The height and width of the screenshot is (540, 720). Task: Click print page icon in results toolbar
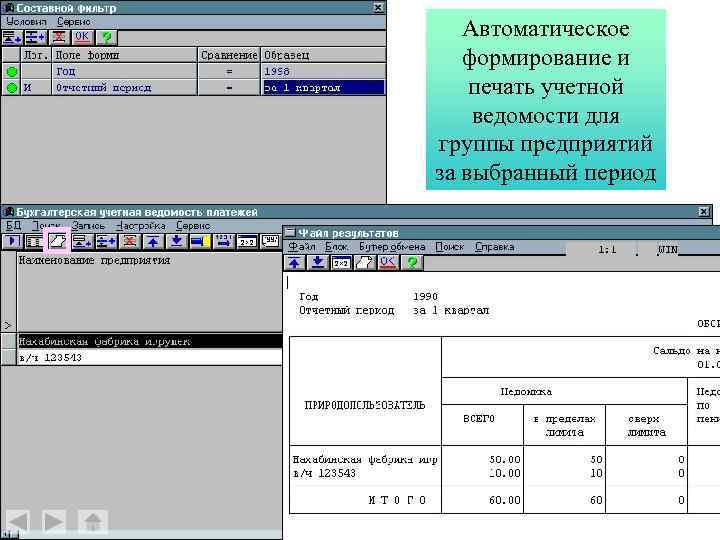(365, 262)
